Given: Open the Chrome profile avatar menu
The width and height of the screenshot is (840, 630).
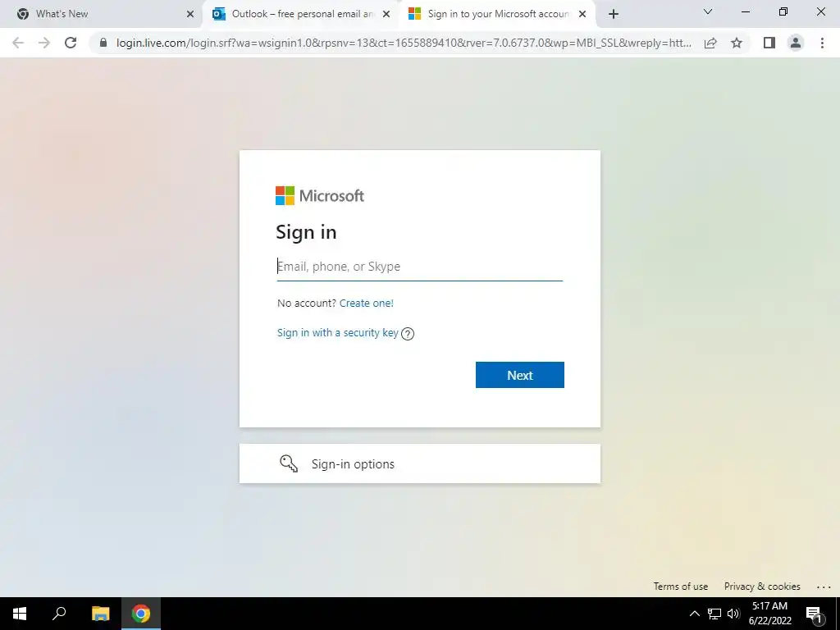Looking at the screenshot, I should click(796, 43).
